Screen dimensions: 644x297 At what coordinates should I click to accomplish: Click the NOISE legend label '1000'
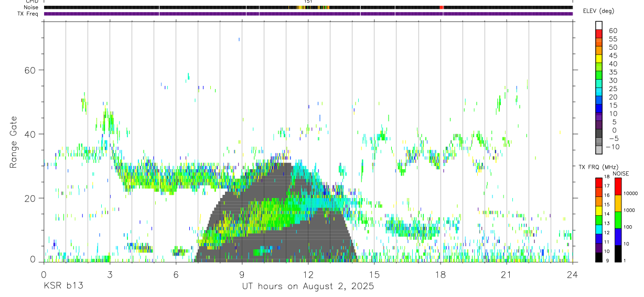pos(629,210)
